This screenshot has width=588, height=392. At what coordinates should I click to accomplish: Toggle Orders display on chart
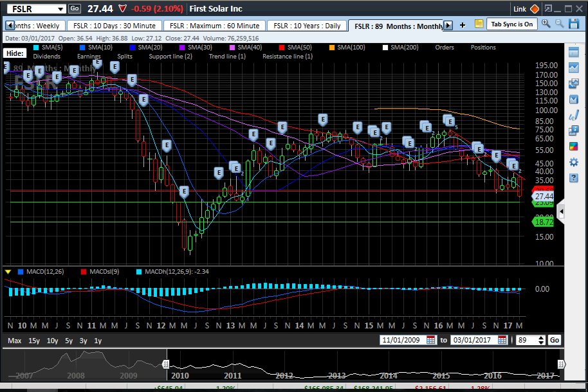coord(445,47)
